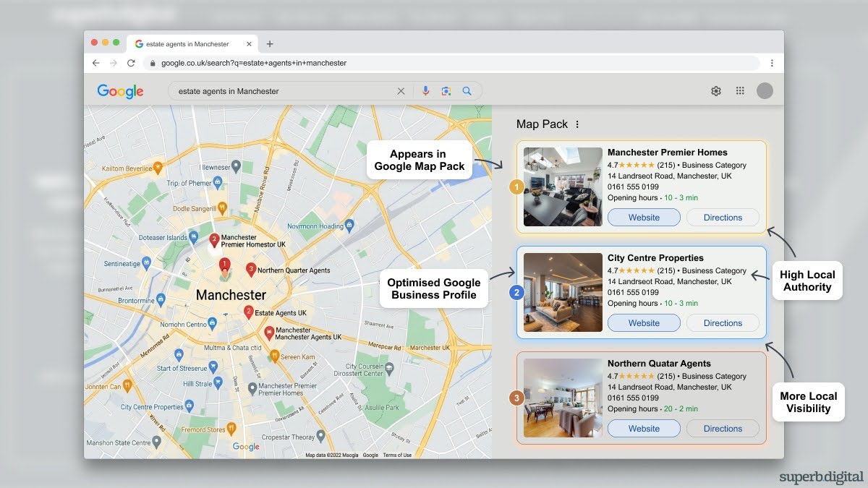Clear the search box with the X icon
Viewport: 868px width, 488px height.
click(x=401, y=91)
